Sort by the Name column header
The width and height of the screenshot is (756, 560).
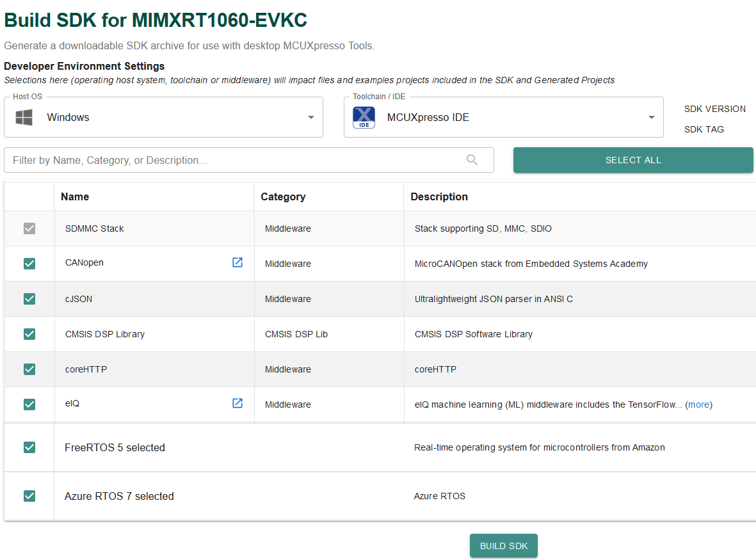(75, 196)
